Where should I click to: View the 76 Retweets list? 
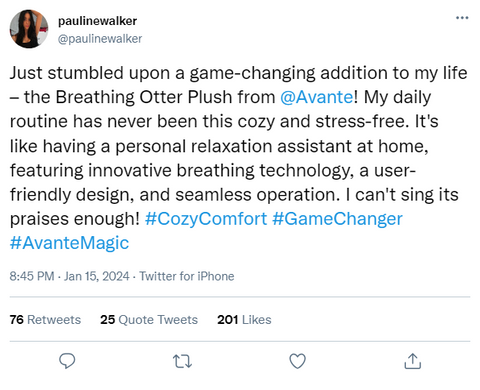[x=45, y=320]
